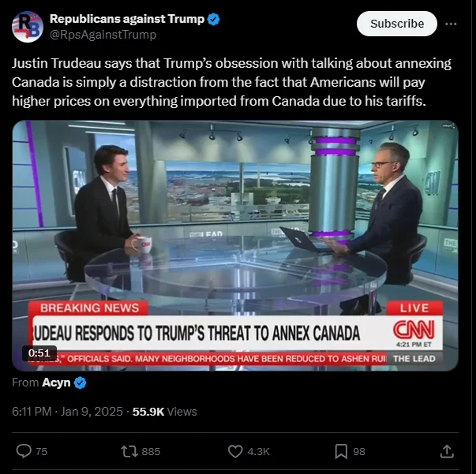Click the repost arrows icon
Screen dimensions: 476x474
point(129,451)
